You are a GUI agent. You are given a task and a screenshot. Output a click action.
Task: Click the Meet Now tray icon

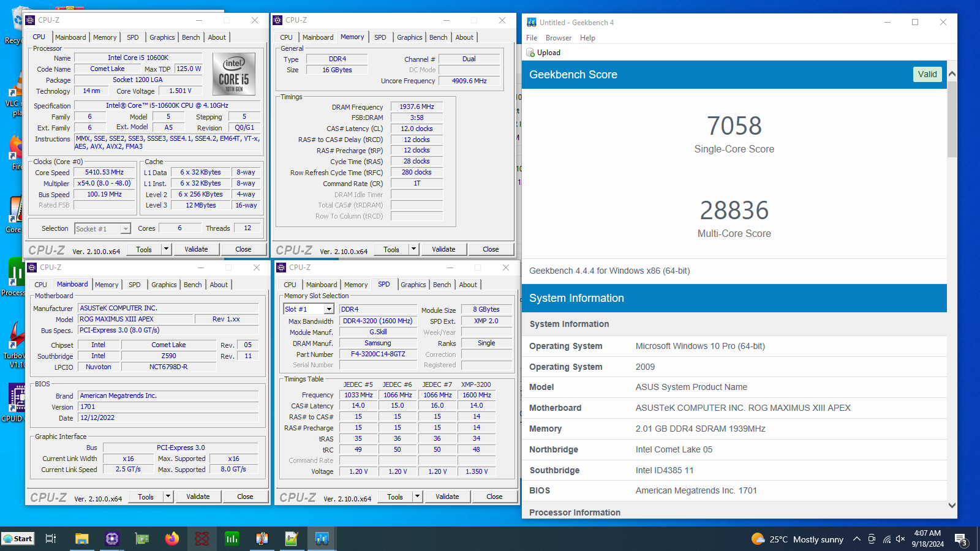pos(872,539)
